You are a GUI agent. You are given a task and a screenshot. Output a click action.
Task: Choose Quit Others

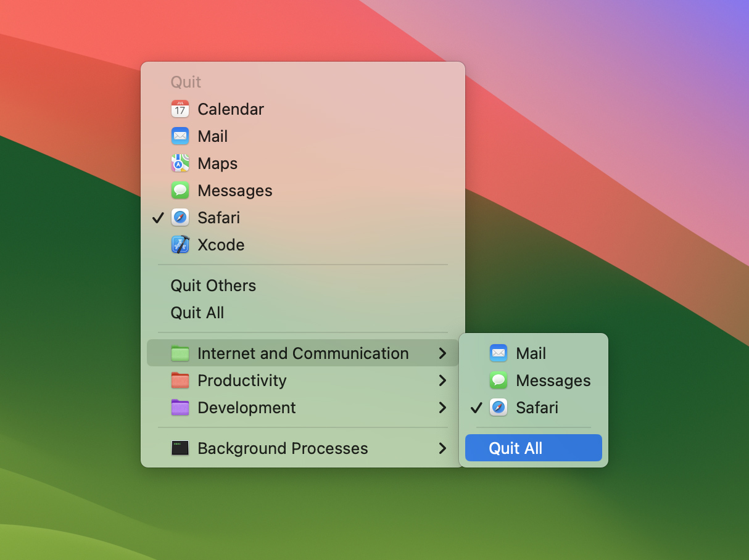(x=303, y=286)
